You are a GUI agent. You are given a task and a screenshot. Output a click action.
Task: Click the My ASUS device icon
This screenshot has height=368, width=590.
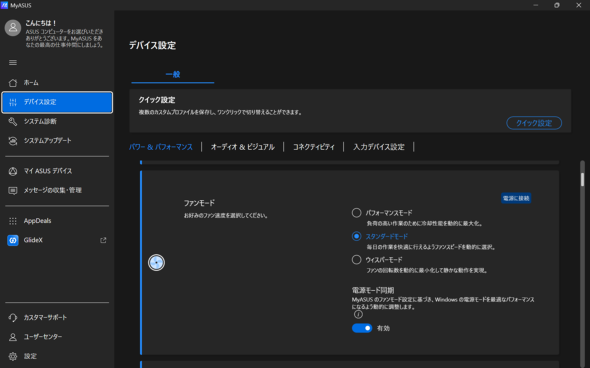pyautogui.click(x=13, y=171)
